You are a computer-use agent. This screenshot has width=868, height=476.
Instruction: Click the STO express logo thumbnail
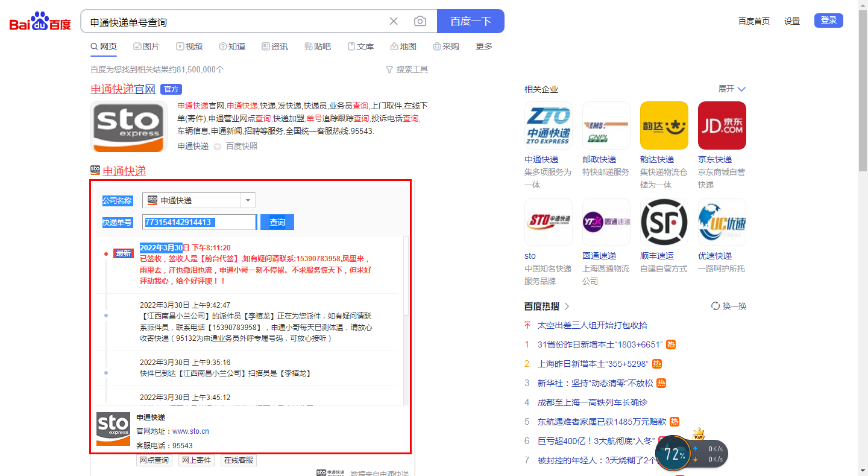(x=129, y=127)
